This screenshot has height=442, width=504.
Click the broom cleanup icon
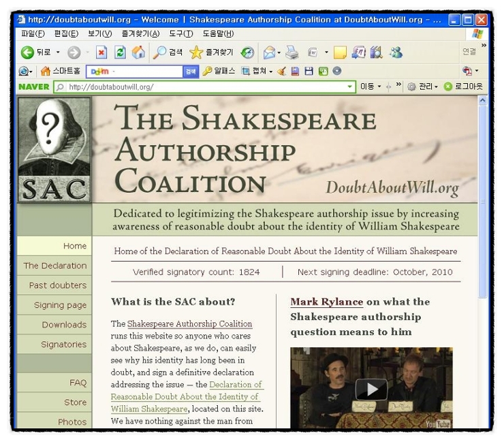click(x=281, y=72)
